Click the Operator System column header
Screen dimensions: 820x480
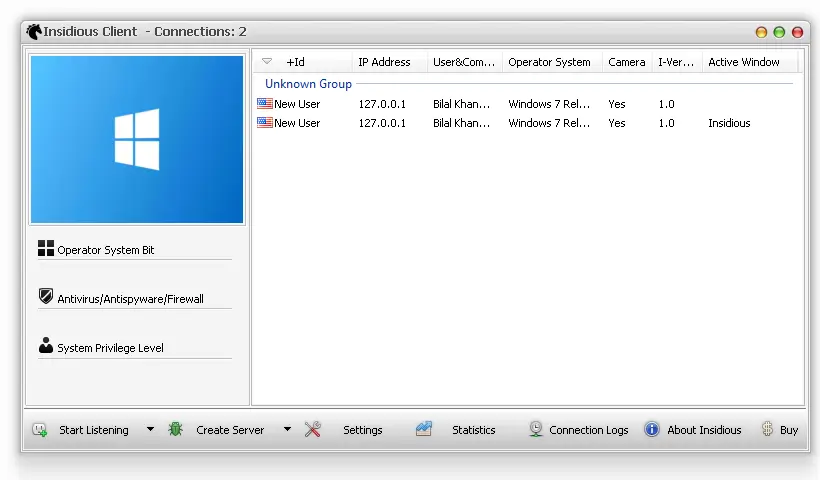click(x=549, y=62)
